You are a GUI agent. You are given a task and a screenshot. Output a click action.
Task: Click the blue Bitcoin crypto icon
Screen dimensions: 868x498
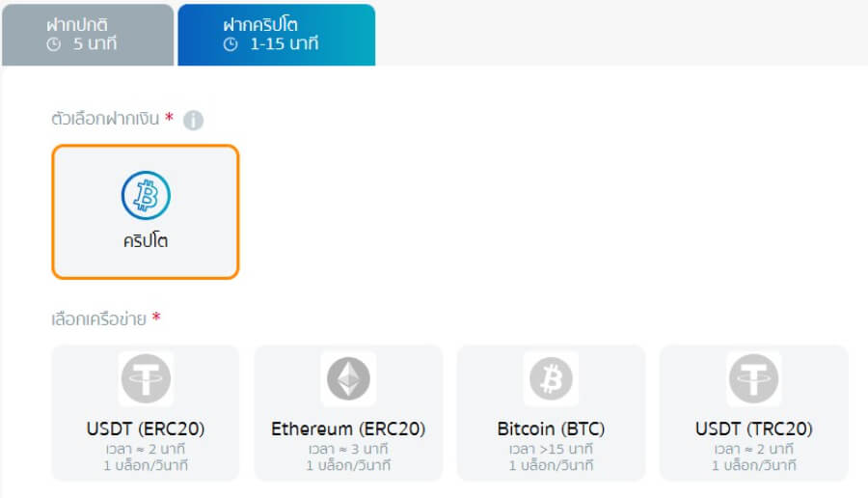[146, 196]
